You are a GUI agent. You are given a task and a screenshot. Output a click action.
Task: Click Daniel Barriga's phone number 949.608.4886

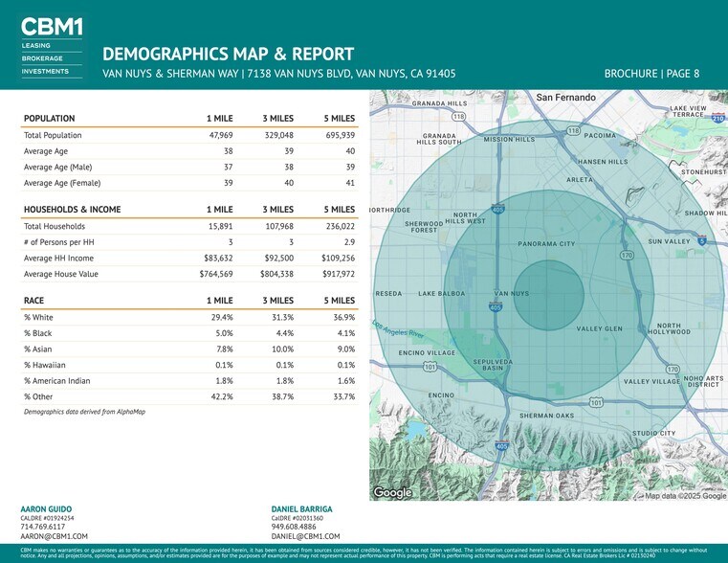pos(295,527)
